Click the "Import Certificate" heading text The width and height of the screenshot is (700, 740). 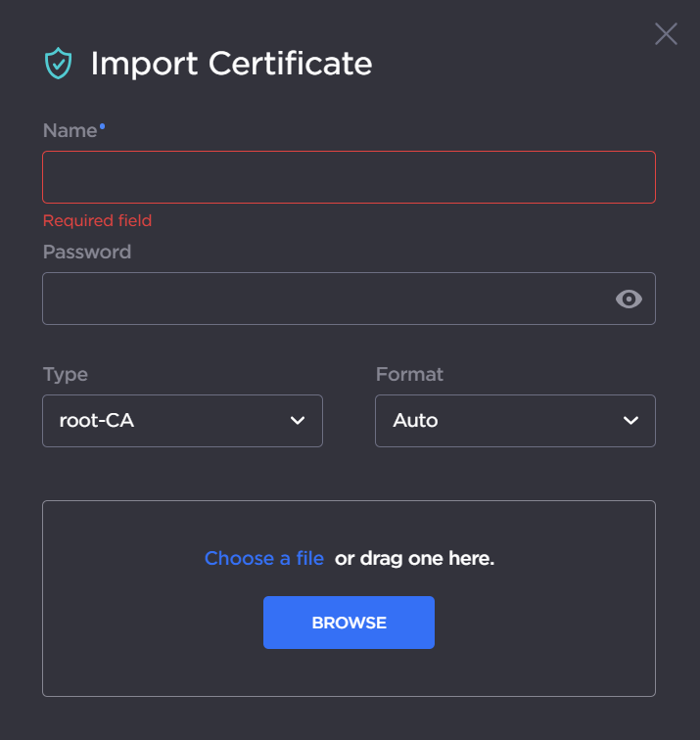pyautogui.click(x=231, y=64)
